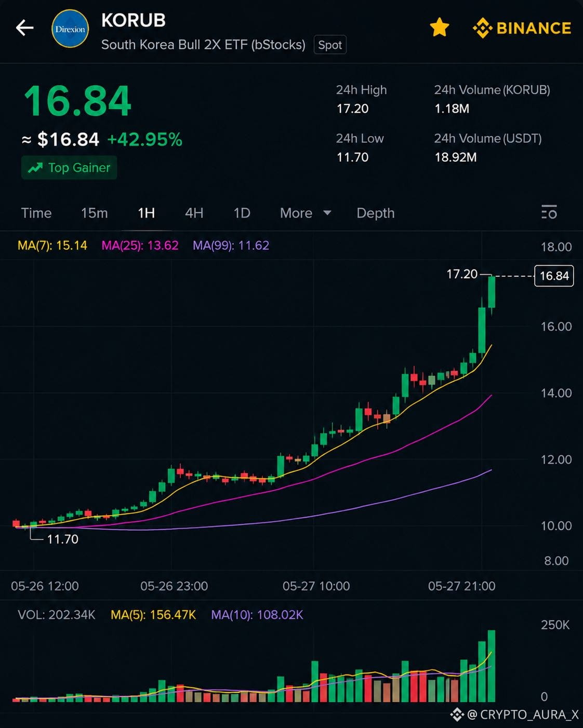The width and height of the screenshot is (583, 728).
Task: Tap the MA(99): 11.62 indicator label
Action: coord(231,245)
